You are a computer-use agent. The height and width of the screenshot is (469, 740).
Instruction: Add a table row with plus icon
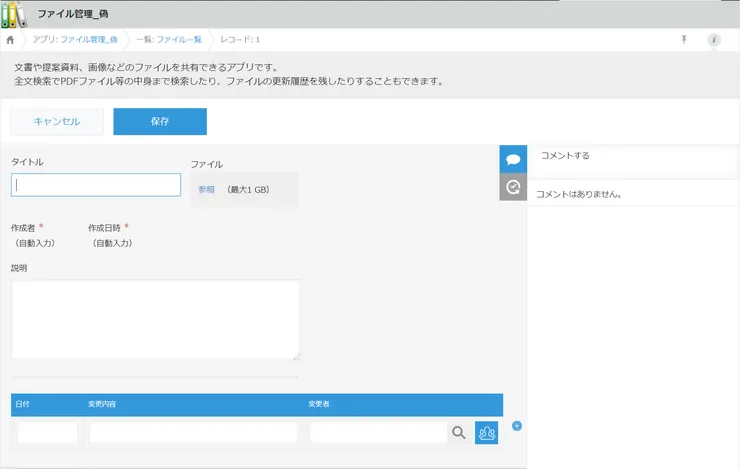point(517,426)
